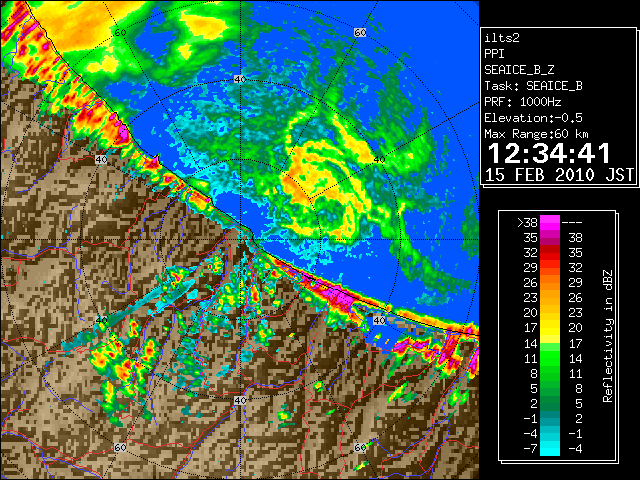Pick the magenta swatch beside '>38'

[550, 223]
